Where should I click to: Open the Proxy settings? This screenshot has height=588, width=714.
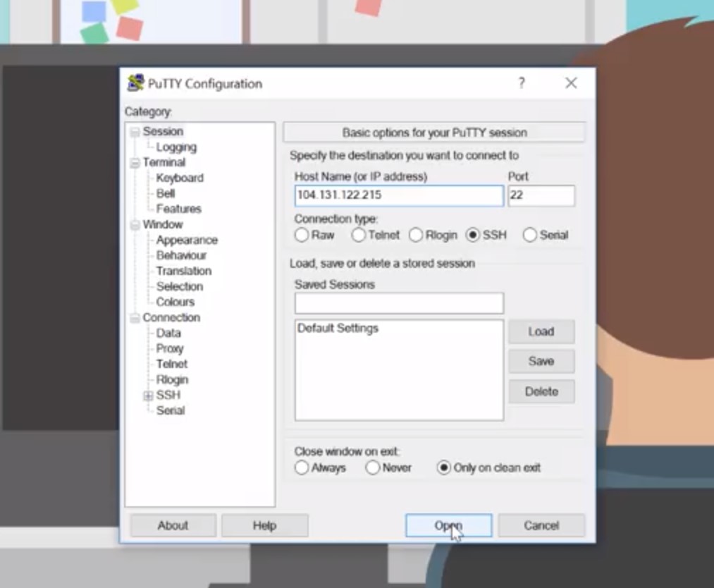pyautogui.click(x=170, y=348)
